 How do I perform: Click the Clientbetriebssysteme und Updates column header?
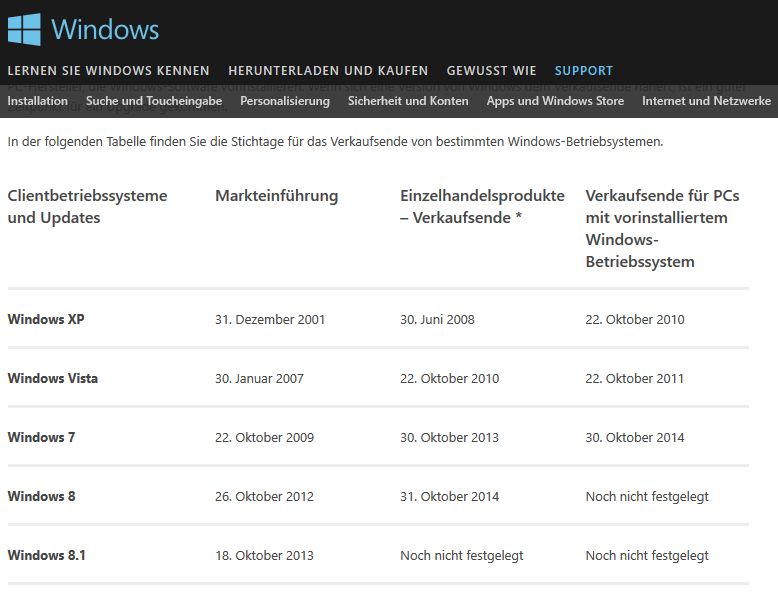coord(87,206)
